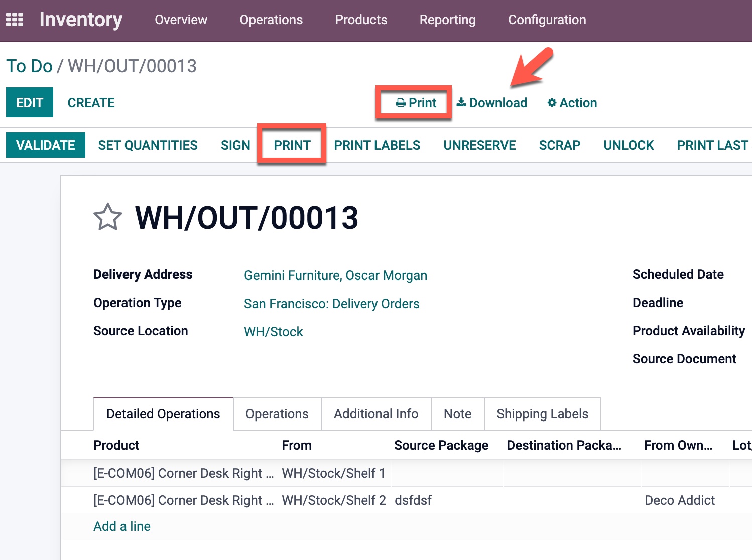Switch to the Operations tab

[x=277, y=414]
